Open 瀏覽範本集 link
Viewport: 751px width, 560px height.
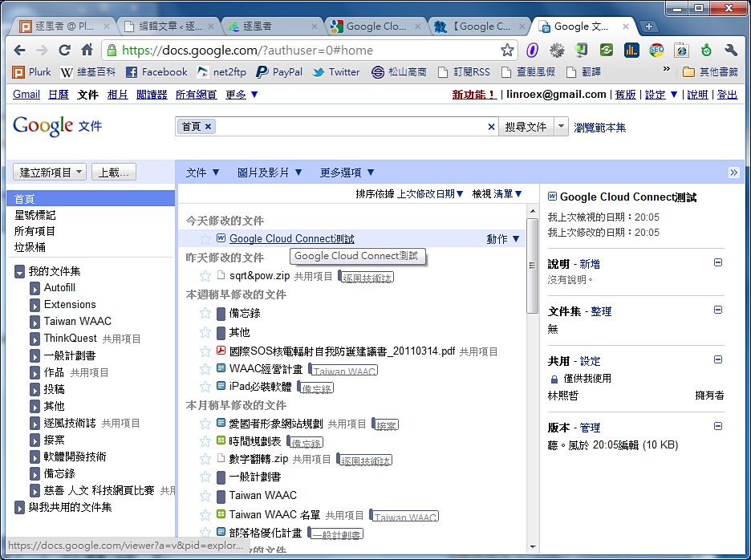click(599, 128)
